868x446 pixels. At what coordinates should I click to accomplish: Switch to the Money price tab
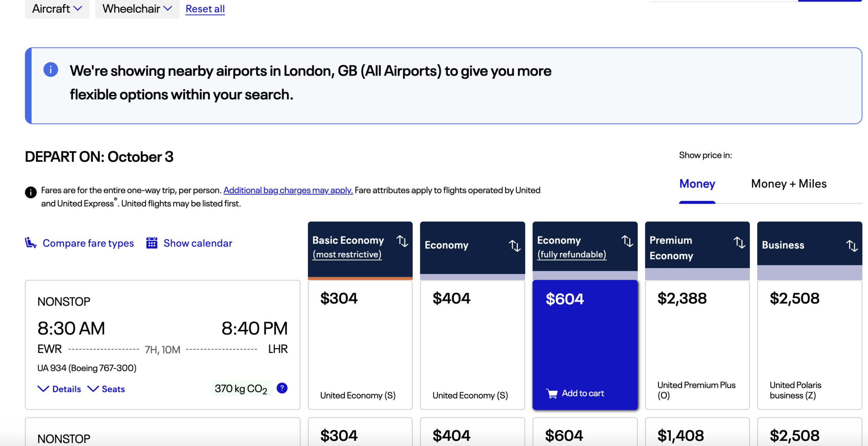pos(697,184)
